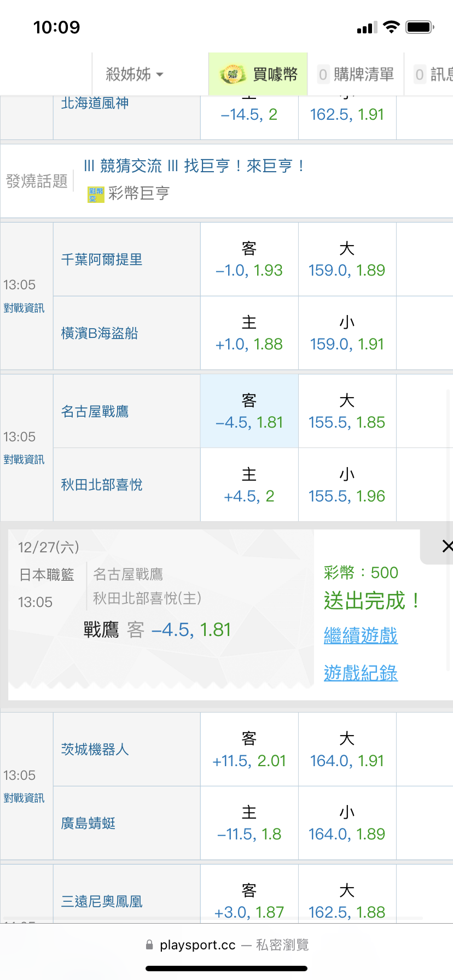The image size is (453, 980).
Task: Open the 買噱幣 tab
Action: click(258, 74)
